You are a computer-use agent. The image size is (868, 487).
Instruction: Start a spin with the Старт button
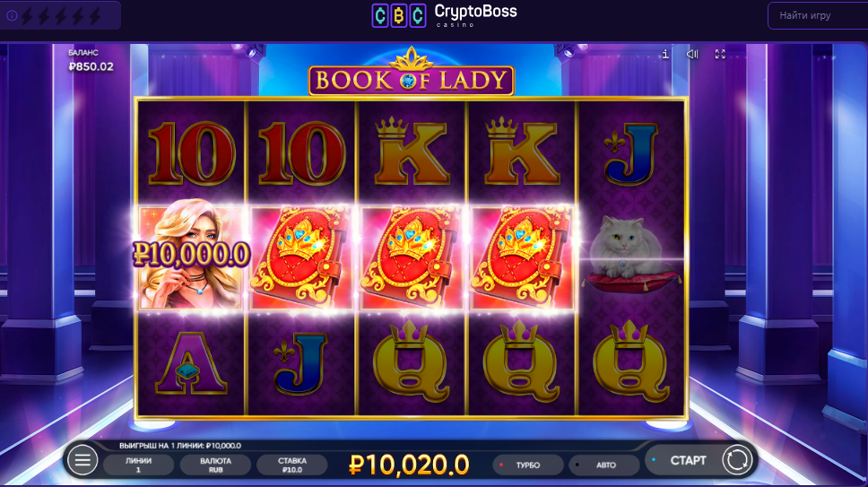688,460
